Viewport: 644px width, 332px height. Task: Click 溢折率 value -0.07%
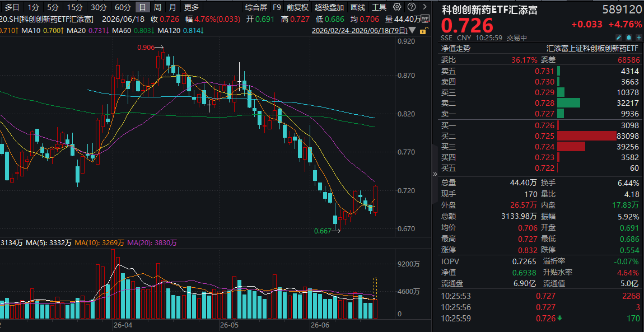[627, 261]
